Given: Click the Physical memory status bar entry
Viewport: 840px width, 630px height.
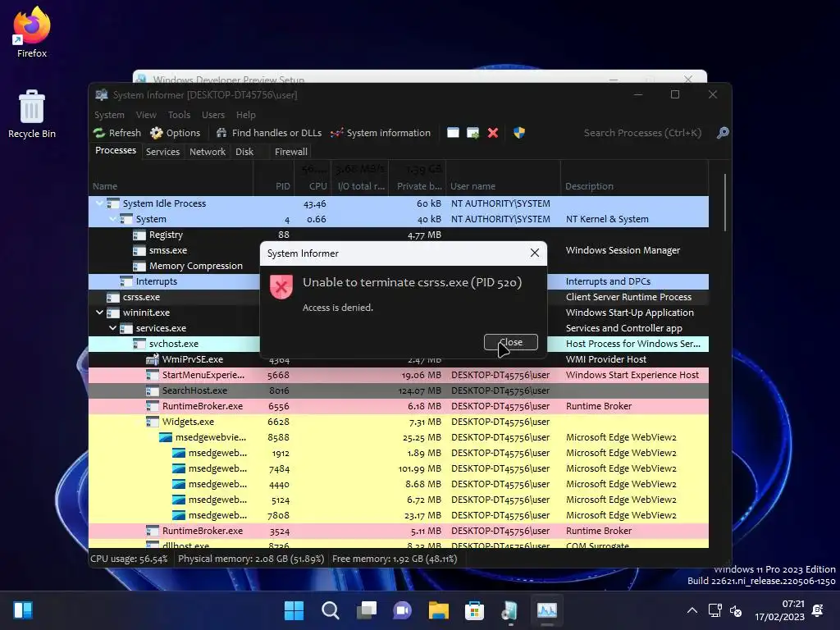Looking at the screenshot, I should click(251, 559).
